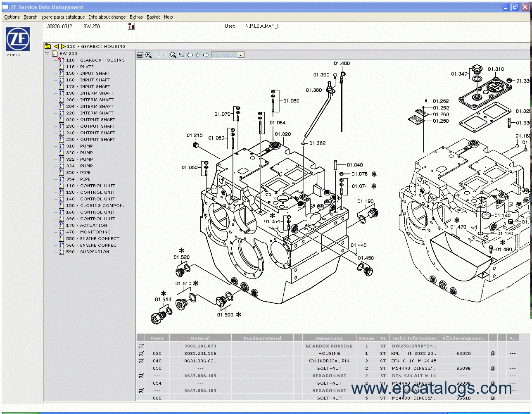This screenshot has width=532, height=414.
Task: Click the diamond icon in the diagram toolbar
Action: click(198, 55)
